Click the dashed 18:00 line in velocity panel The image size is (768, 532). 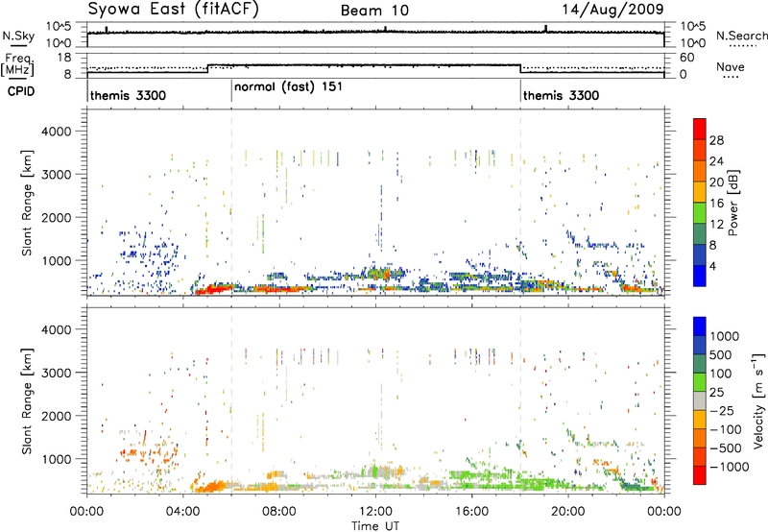pyautogui.click(x=520, y=400)
